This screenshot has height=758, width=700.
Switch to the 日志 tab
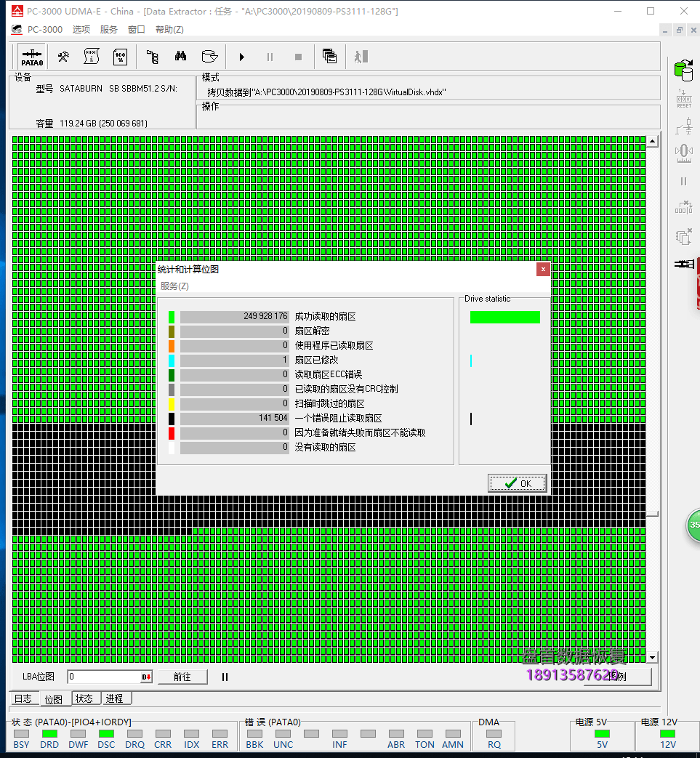click(x=23, y=698)
